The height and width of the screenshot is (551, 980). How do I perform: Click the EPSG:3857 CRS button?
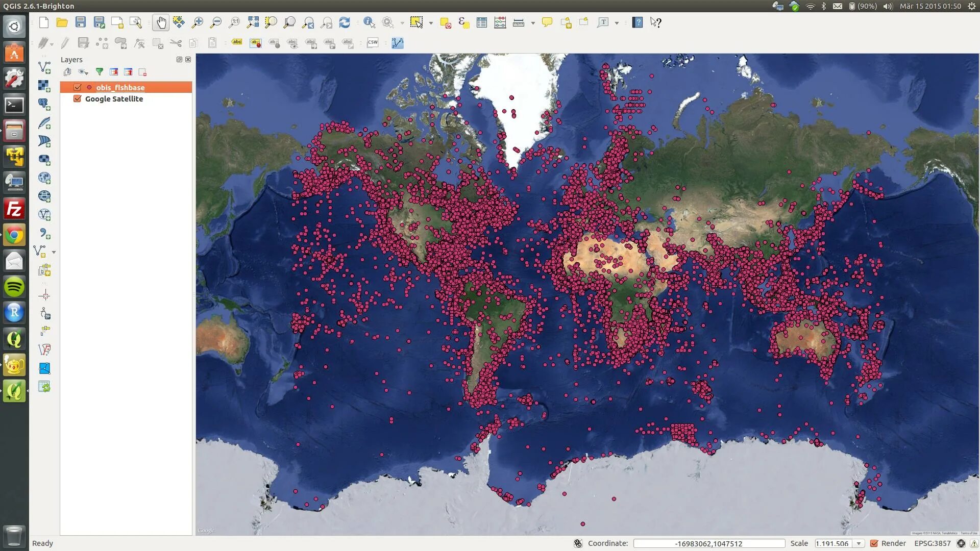932,543
